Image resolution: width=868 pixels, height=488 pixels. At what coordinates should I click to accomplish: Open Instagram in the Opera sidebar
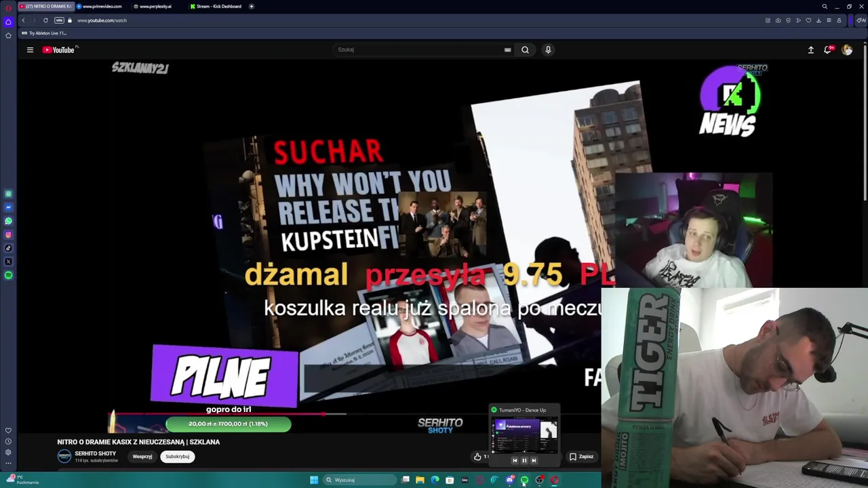pos(8,235)
